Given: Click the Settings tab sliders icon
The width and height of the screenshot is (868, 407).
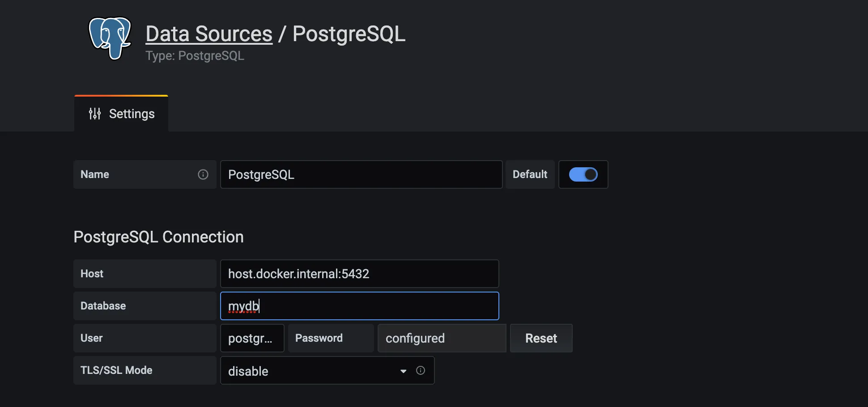Looking at the screenshot, I should [x=95, y=114].
